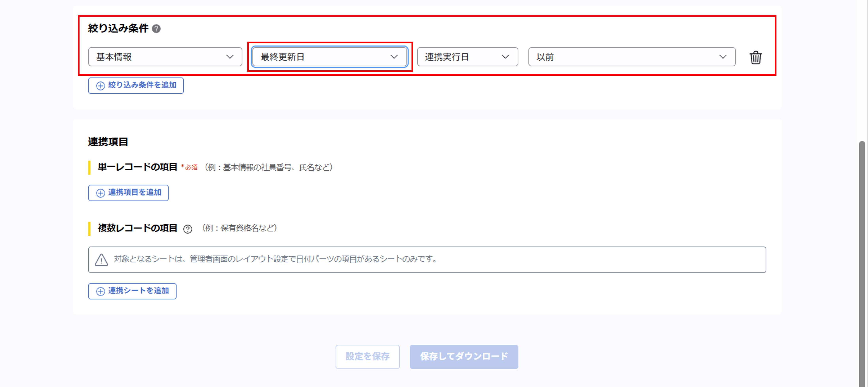Delete the filter row using the trash icon
868x387 pixels.
coord(756,57)
